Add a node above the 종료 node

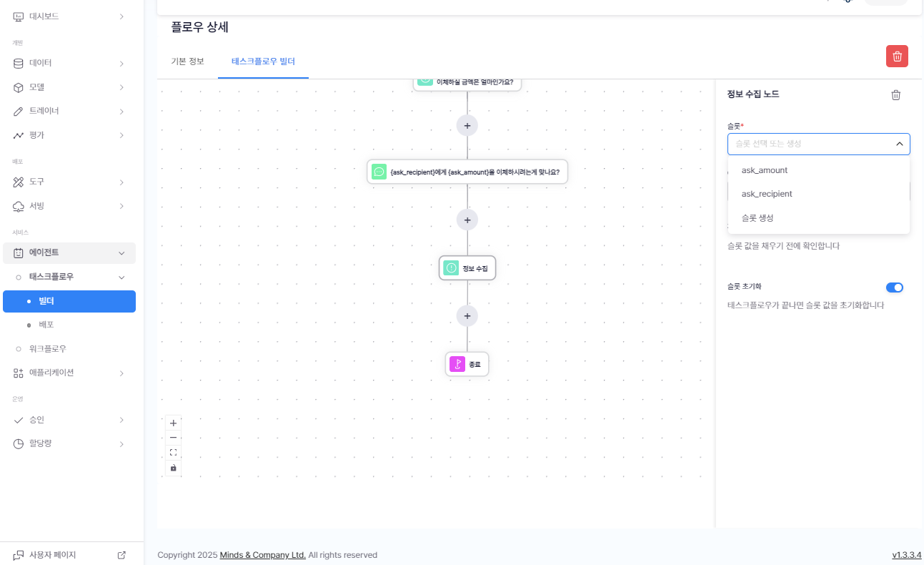[x=467, y=316]
